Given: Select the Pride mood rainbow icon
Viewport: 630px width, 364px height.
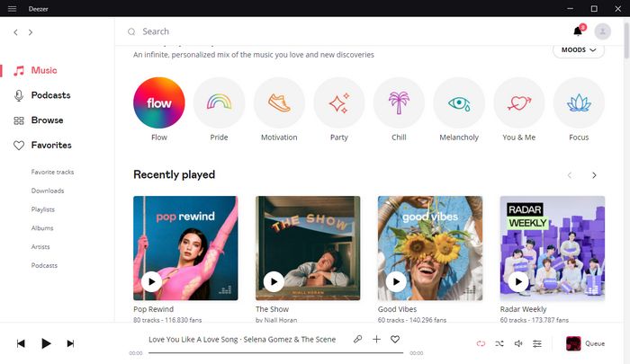Looking at the screenshot, I should tap(219, 102).
